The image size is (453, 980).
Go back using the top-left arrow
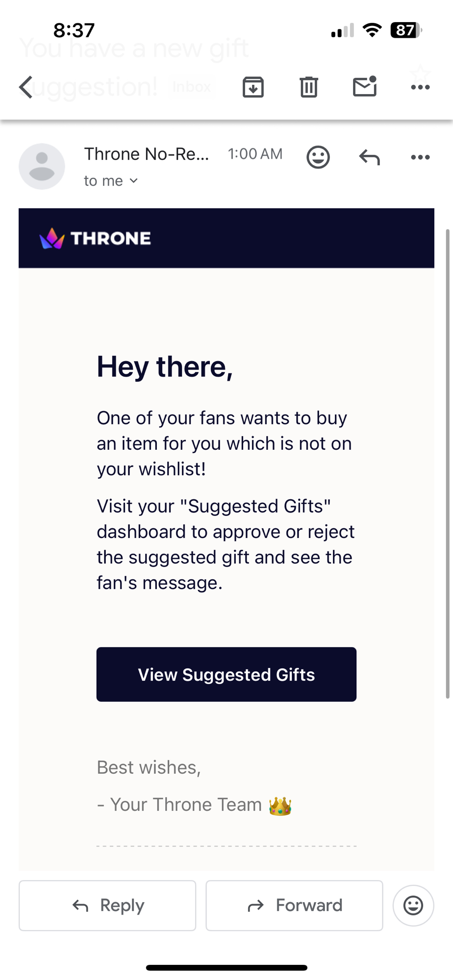26,87
